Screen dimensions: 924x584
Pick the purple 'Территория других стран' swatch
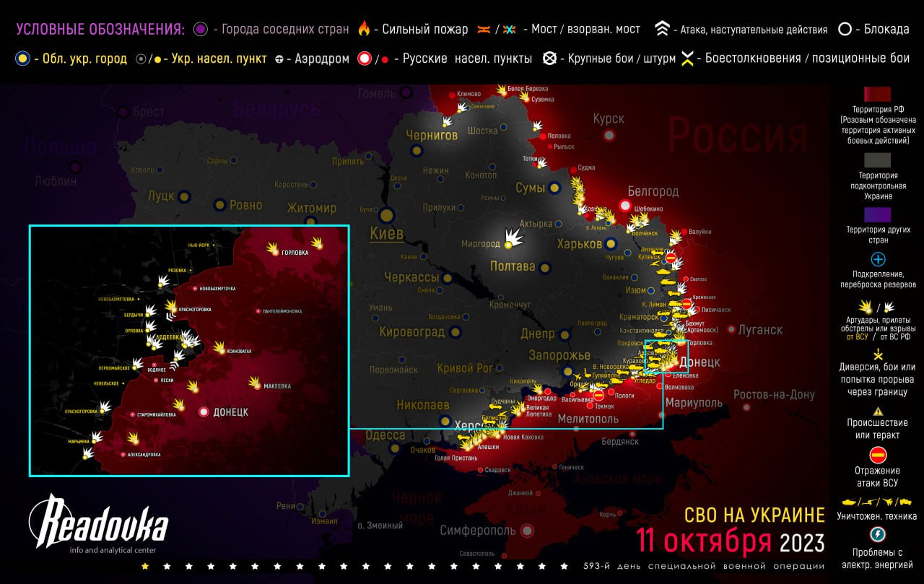(878, 214)
